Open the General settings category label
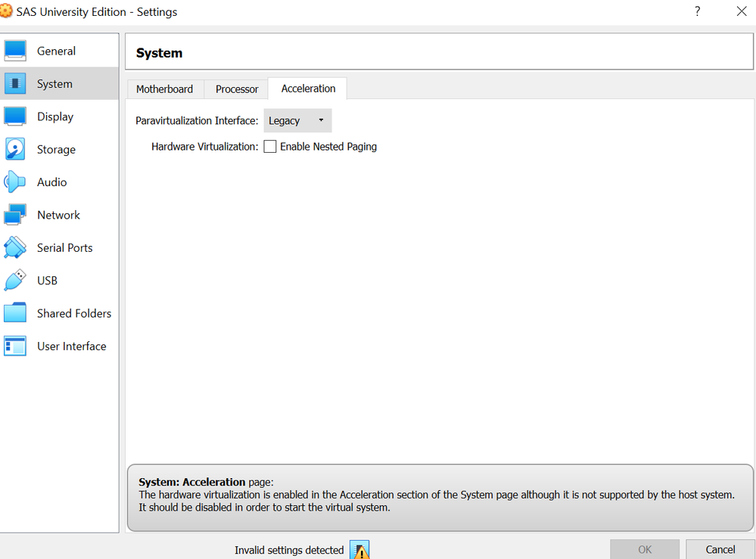Viewport: 756px width, 559px height. (x=57, y=51)
